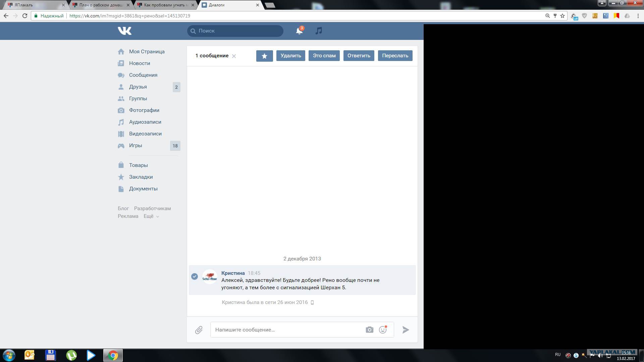The height and width of the screenshot is (362, 644).
Task: Close the Диалоги browser tab
Action: coord(258,5)
